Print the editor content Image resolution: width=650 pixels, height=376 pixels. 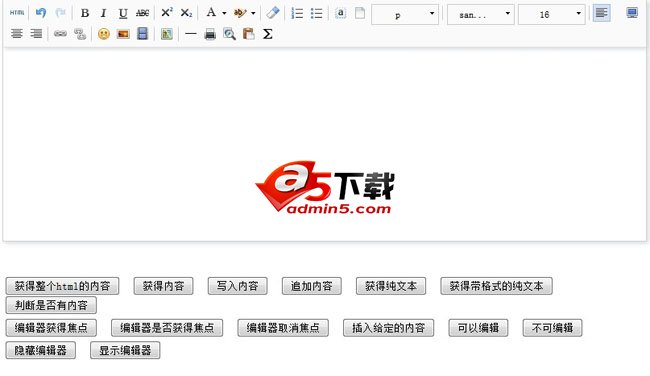tap(210, 34)
